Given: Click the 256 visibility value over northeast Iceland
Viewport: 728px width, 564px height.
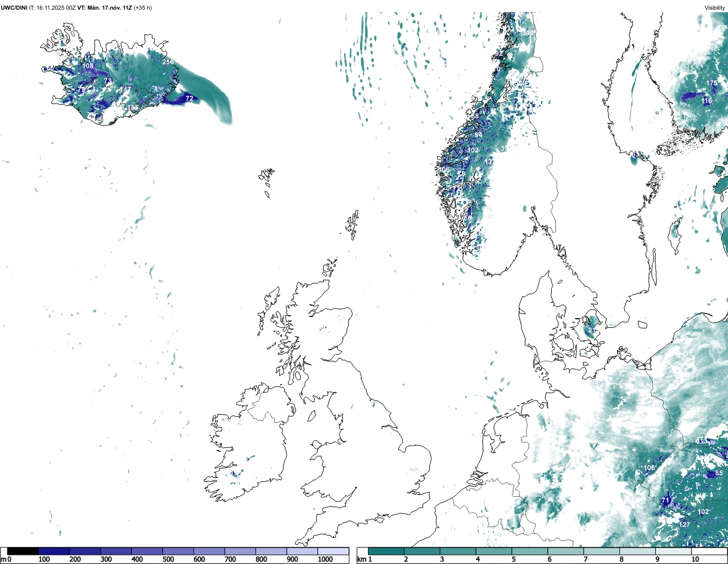Looking at the screenshot, I should pos(168,62).
